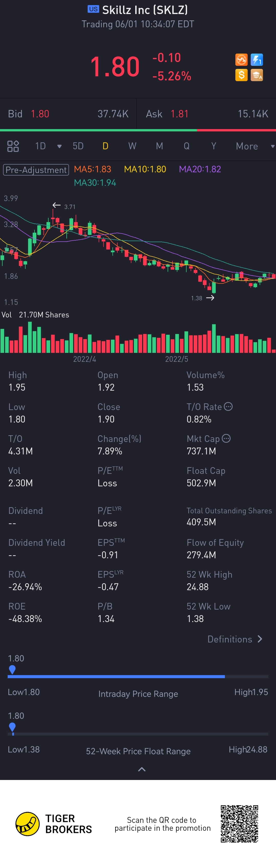Tap the volume bar chart

click(138, 339)
